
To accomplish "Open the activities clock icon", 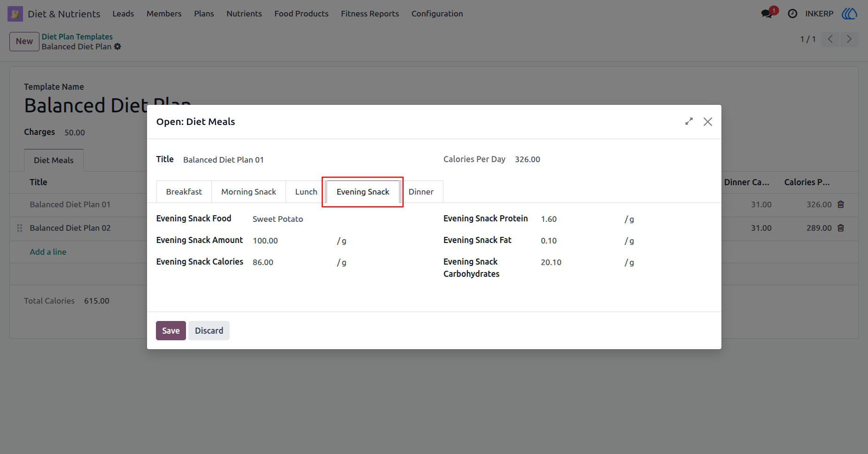I will [x=792, y=14].
